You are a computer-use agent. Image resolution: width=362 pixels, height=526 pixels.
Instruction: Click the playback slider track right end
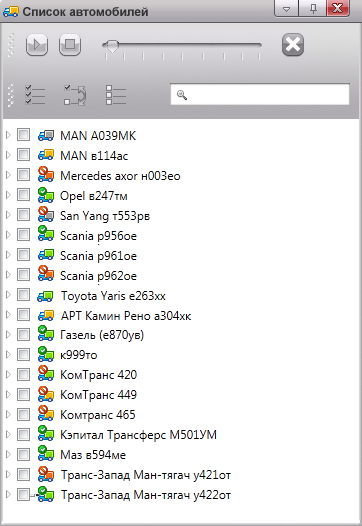259,45
